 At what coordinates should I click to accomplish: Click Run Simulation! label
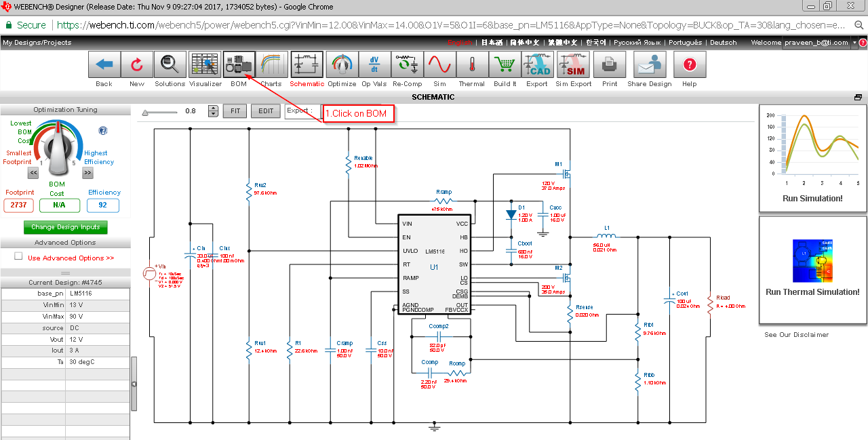click(812, 199)
